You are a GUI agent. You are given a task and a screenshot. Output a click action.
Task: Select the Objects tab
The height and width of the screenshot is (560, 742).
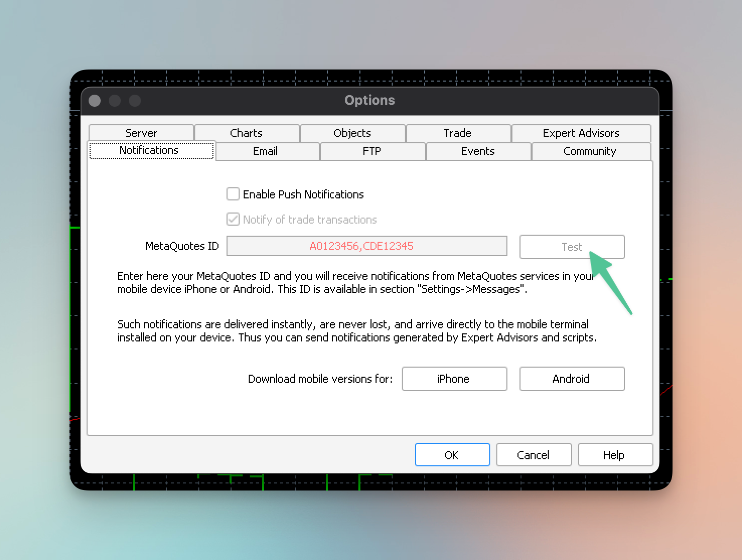[352, 133]
